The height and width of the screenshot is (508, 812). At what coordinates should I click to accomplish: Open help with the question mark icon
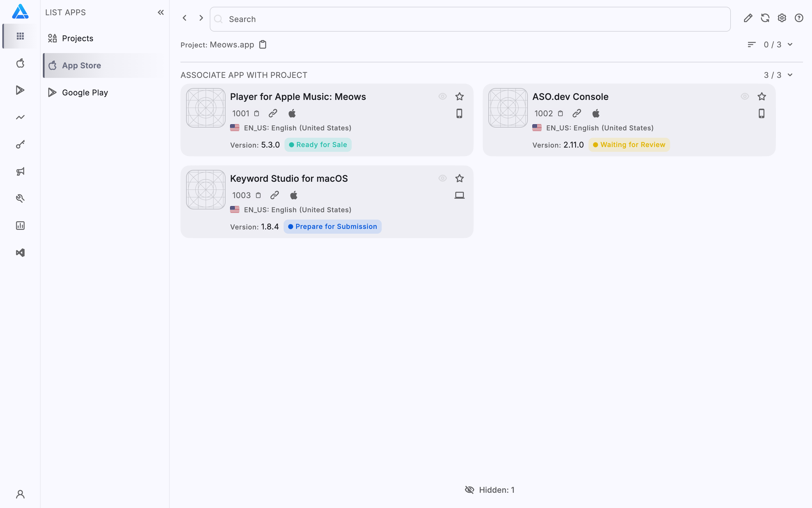click(799, 18)
